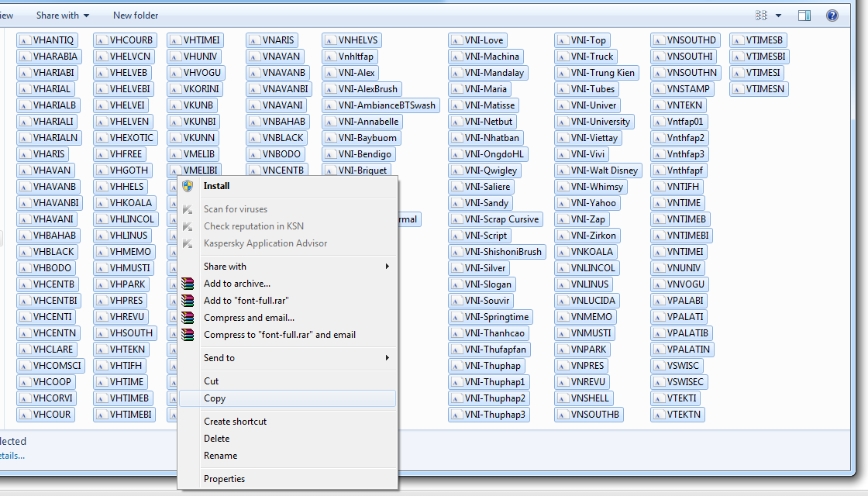The width and height of the screenshot is (868, 496).
Task: Click the VTIMESB font file icon
Action: [738, 40]
